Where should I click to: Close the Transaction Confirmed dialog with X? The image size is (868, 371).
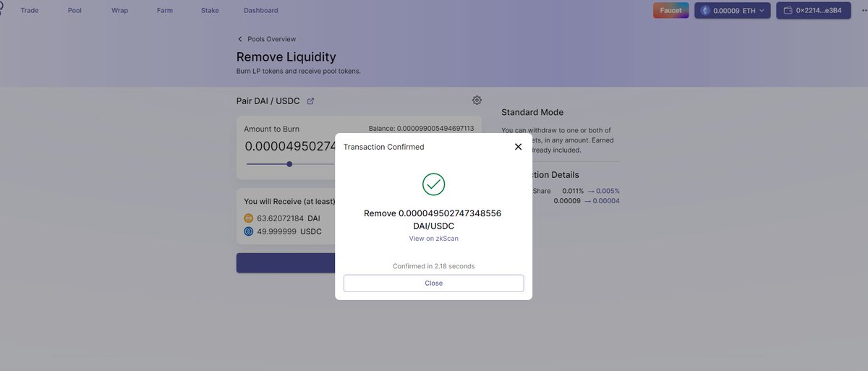click(518, 147)
